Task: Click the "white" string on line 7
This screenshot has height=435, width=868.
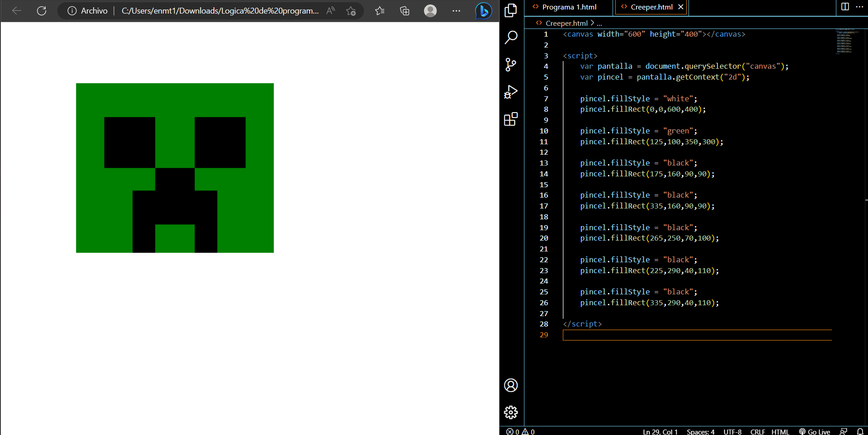Action: [678, 99]
